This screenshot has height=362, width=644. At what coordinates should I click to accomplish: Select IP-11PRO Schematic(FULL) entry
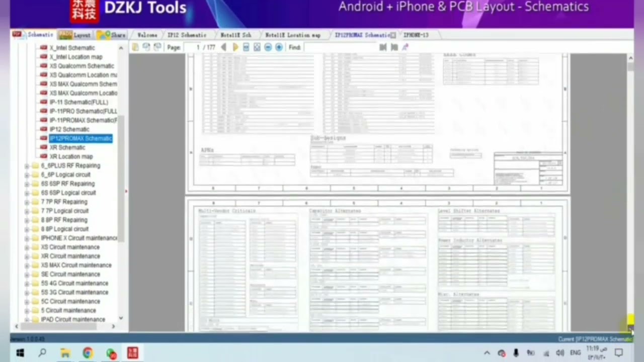pyautogui.click(x=83, y=111)
